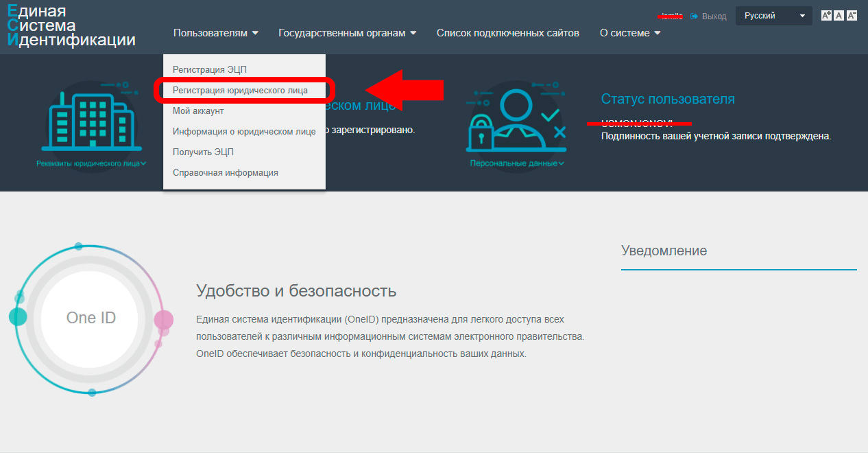Screen dimensions: 868x453
Task: Choose Получить ЭЦП menu entry
Action: click(203, 152)
